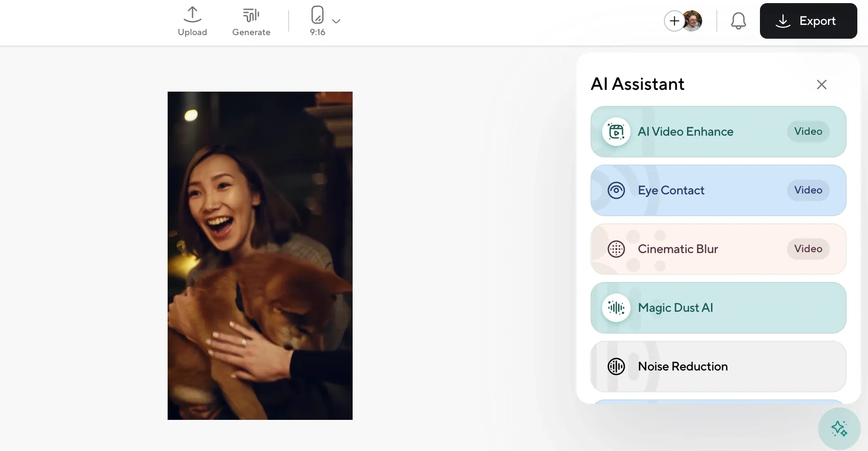Screen dimensions: 868x451
Task: Open your profile avatar menu
Action: [x=692, y=20]
